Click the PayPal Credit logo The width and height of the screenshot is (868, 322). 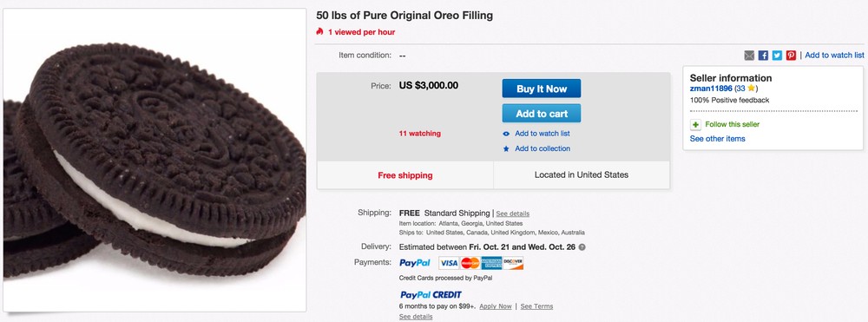(x=431, y=295)
